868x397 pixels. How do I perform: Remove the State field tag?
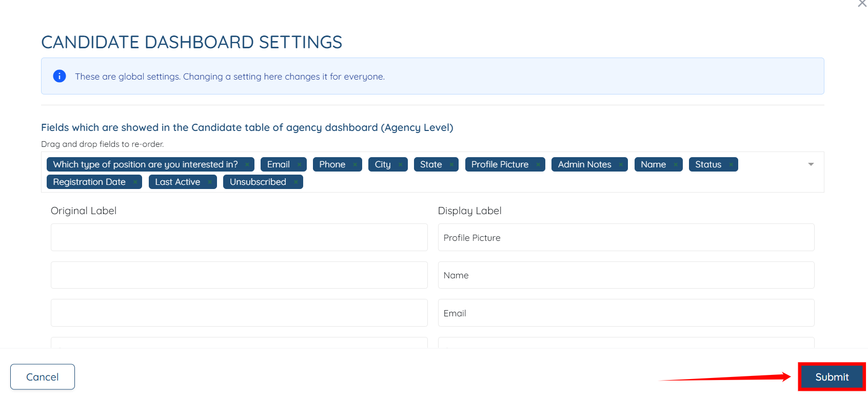point(451,165)
